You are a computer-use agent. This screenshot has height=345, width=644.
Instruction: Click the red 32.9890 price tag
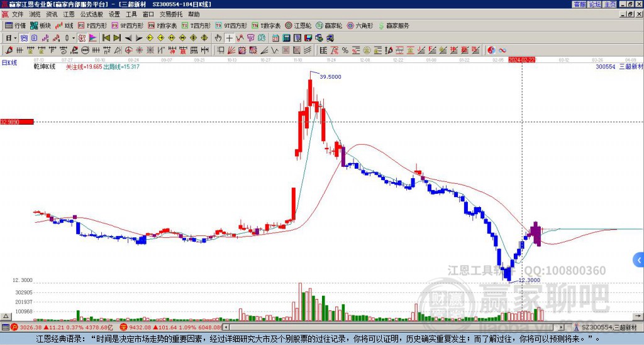[x=17, y=122]
